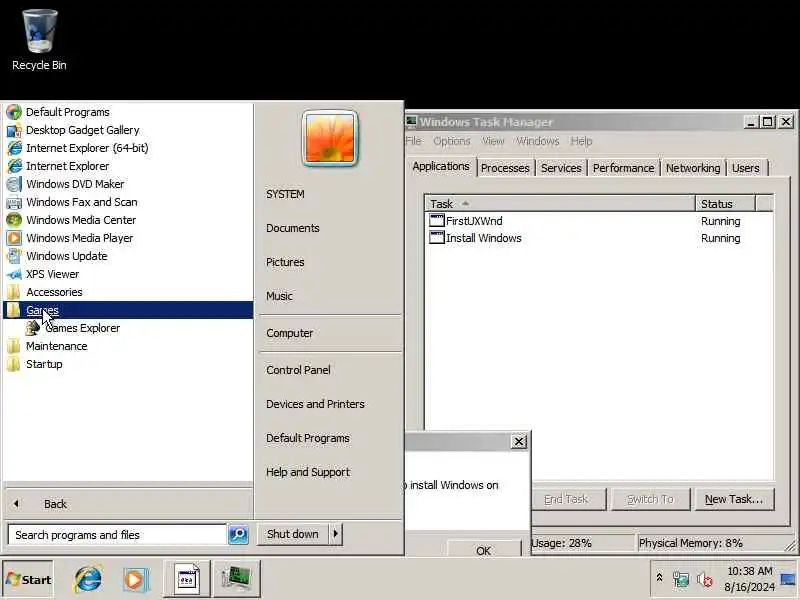
Task: Select the Install Windows task icon
Action: (x=436, y=237)
